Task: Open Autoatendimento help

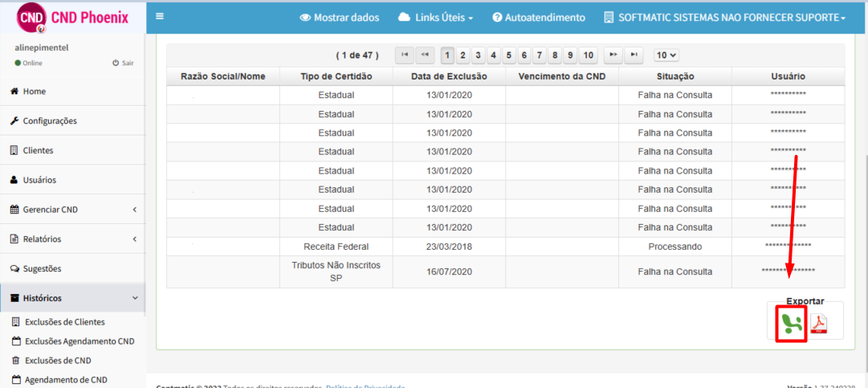Action: coord(539,18)
